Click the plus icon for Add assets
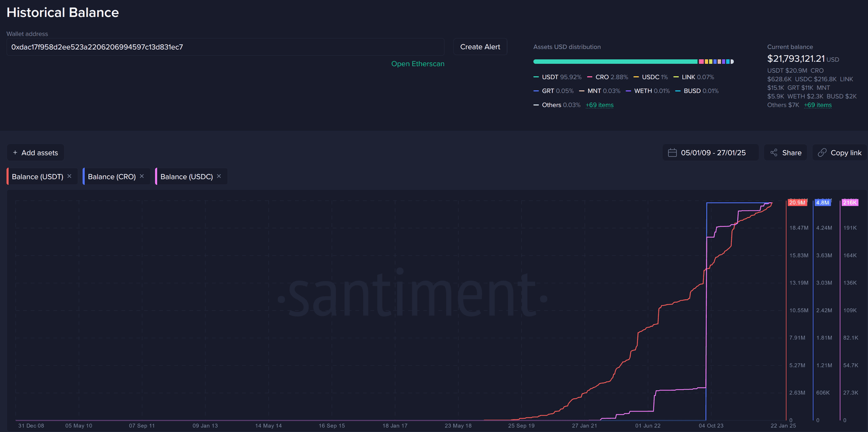This screenshot has width=868, height=432. pos(15,152)
